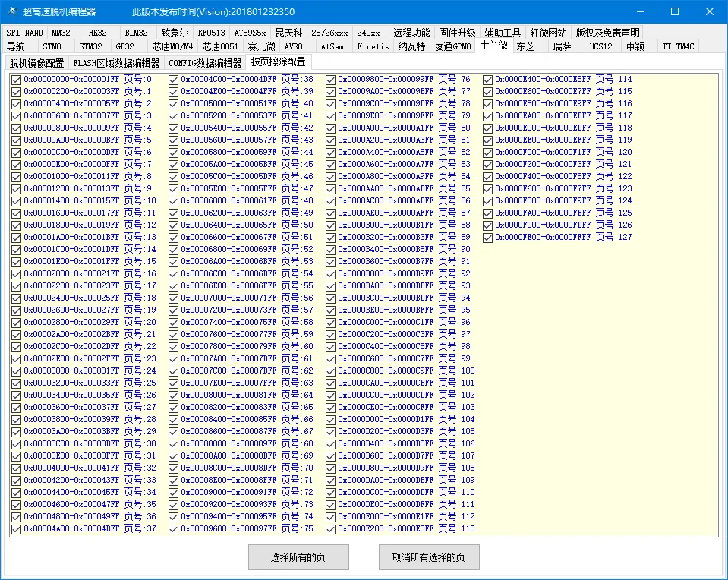This screenshot has height=580, width=728.
Task: Toggle page 37 checkbox at 0x00004A00-0x00004BFF
Action: (x=16, y=529)
